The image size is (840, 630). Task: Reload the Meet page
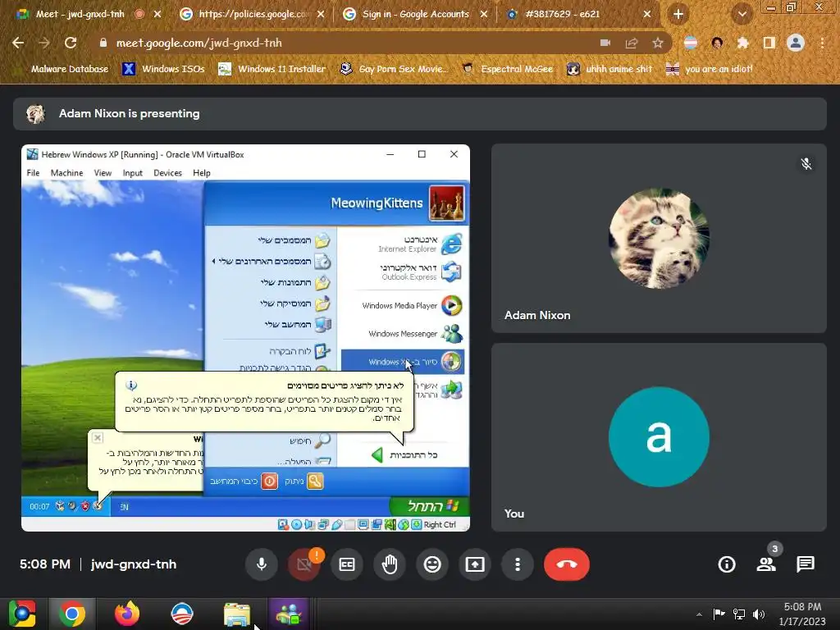[71, 43]
